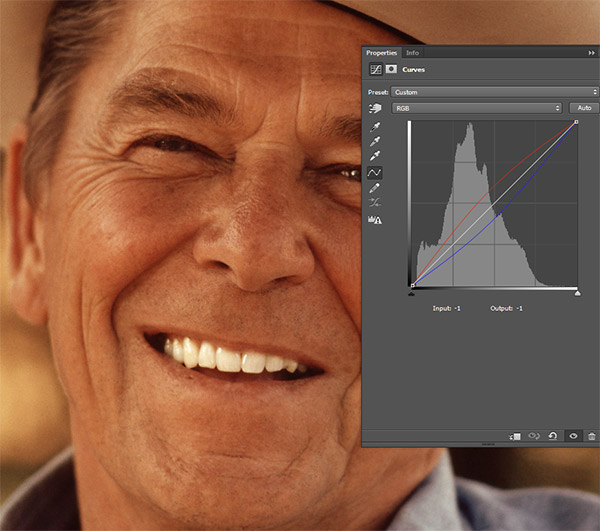This screenshot has width=600, height=531.
Task: Reset the curves adjustment to defaults
Action: [553, 436]
